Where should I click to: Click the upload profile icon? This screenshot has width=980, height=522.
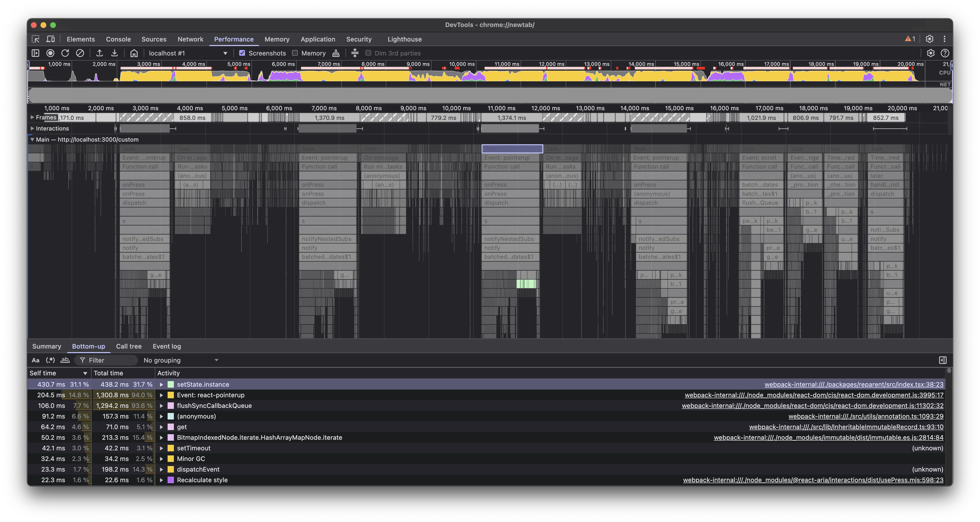click(99, 53)
